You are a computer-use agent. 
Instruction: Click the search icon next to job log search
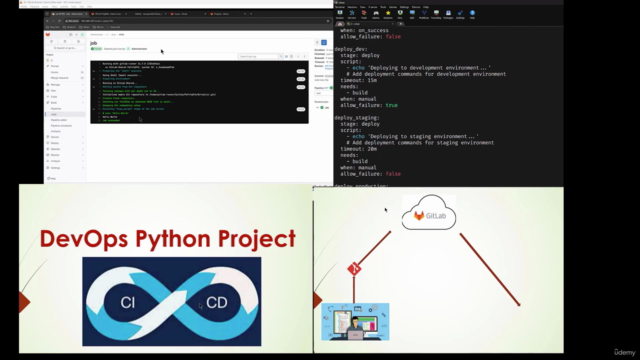pyautogui.click(x=281, y=56)
